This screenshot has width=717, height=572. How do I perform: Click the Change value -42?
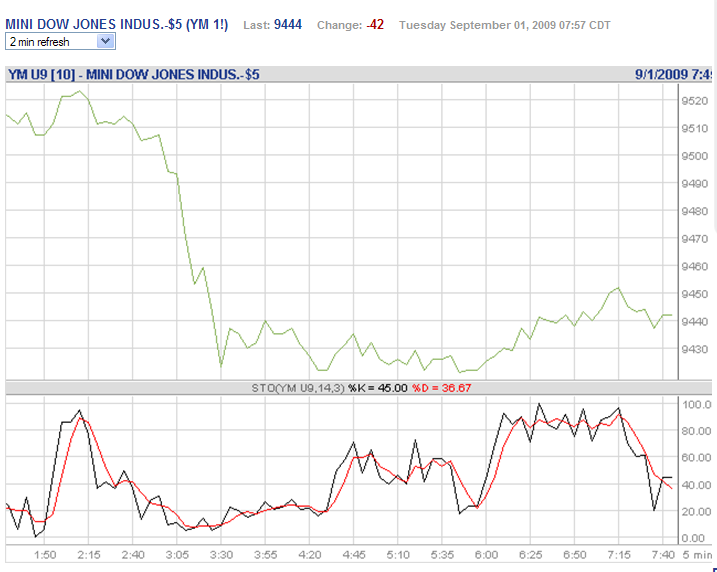[x=375, y=25]
